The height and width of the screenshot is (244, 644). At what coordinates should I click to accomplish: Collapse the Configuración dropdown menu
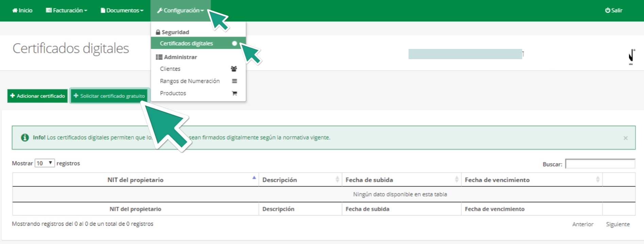[181, 11]
